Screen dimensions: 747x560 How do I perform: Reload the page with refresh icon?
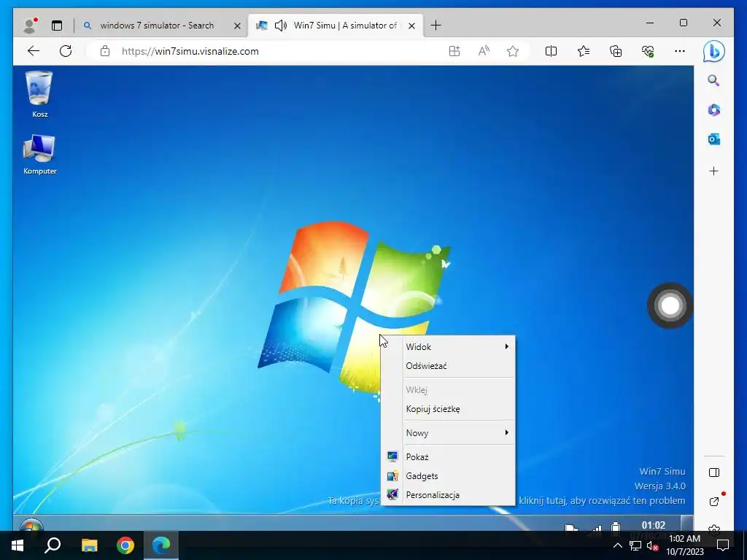click(66, 51)
